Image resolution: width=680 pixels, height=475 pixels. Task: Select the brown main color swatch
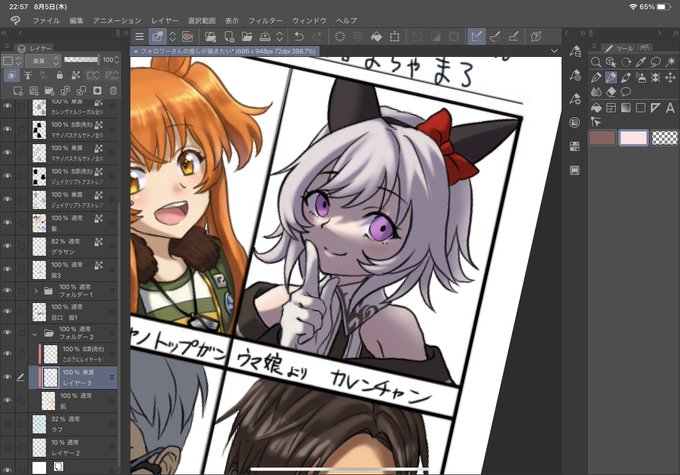coord(602,138)
